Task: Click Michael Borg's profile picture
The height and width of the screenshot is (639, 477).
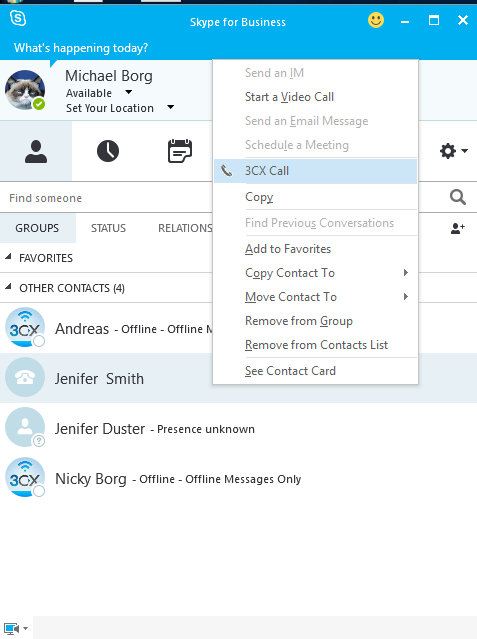Action: tap(25, 90)
